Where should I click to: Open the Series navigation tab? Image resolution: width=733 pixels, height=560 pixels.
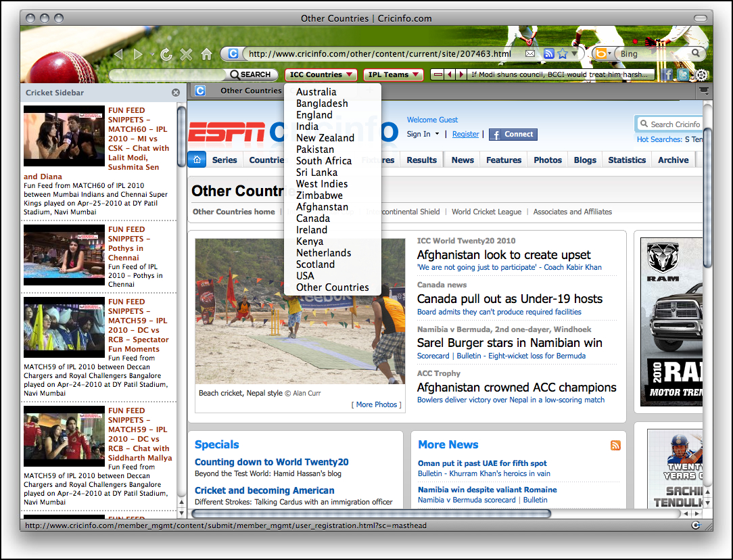tap(224, 160)
